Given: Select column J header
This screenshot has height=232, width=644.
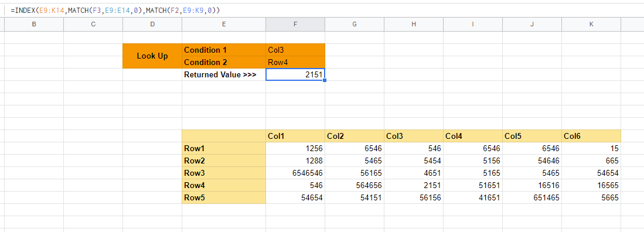Looking at the screenshot, I should tap(532, 24).
